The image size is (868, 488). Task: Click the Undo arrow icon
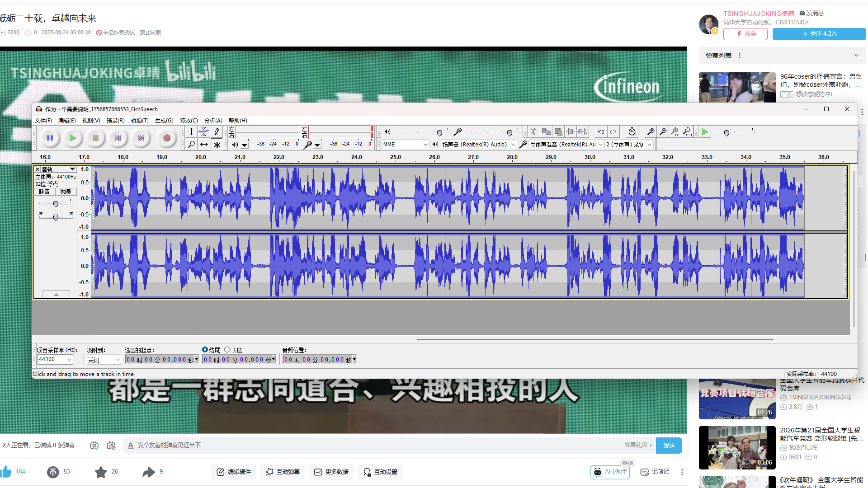tap(600, 131)
